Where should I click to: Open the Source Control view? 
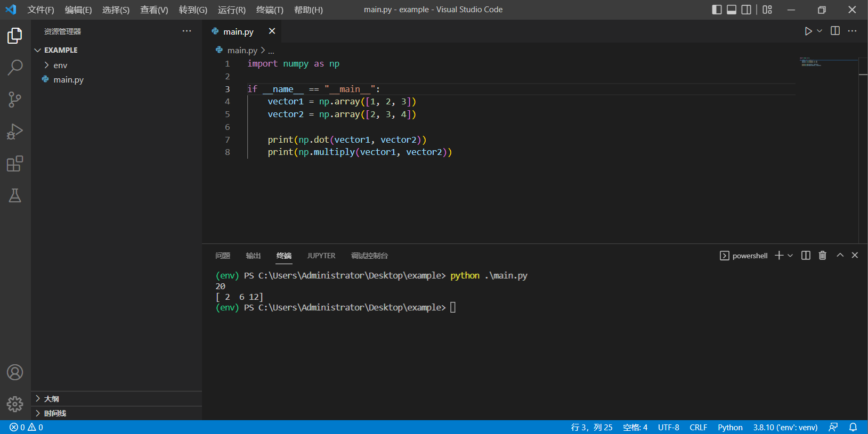[15, 100]
